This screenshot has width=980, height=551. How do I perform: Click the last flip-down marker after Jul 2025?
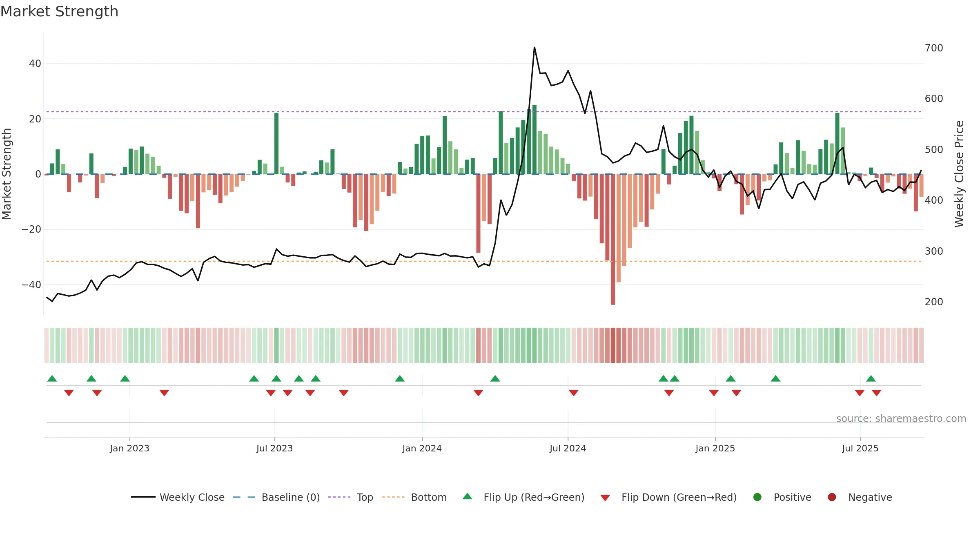[876, 393]
